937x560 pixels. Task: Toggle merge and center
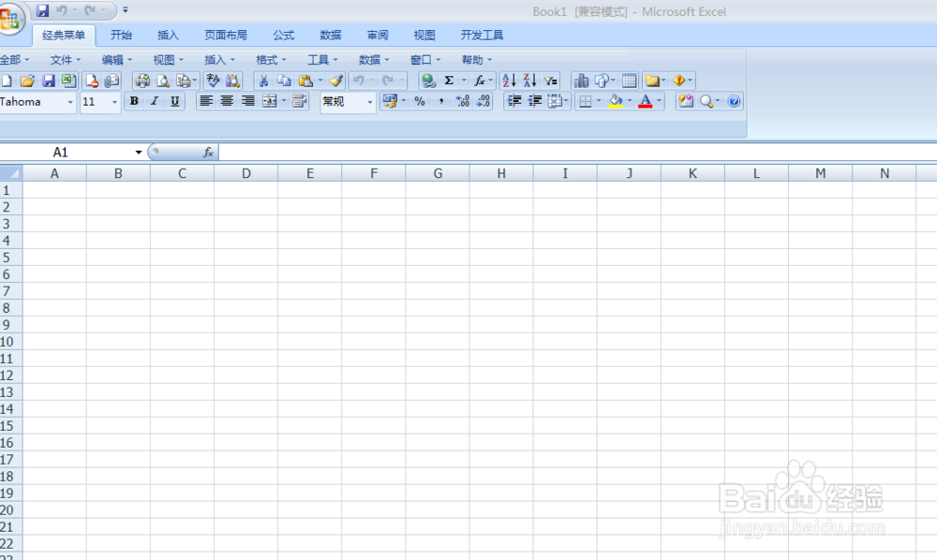click(270, 101)
